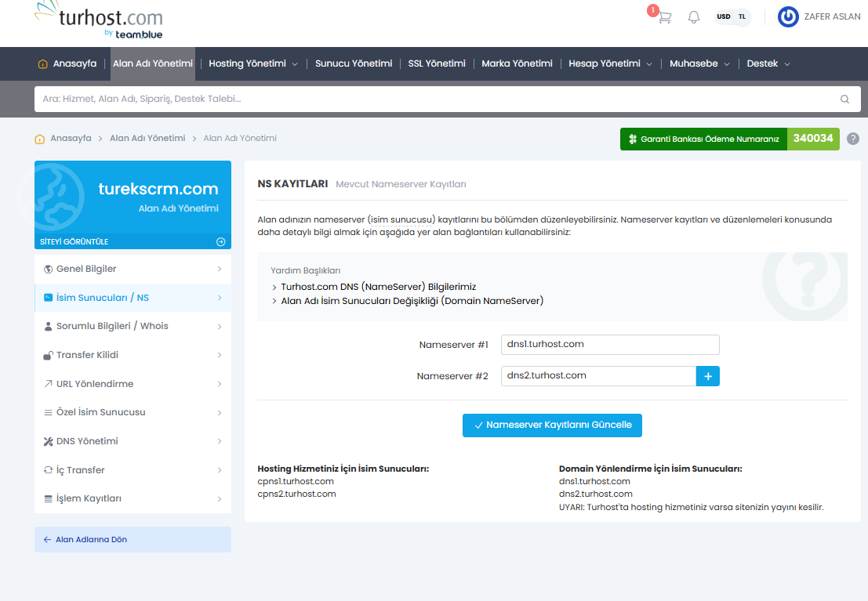868x601 pixels.
Task: Click chevron next to Transfer Kilidi
Action: click(220, 355)
